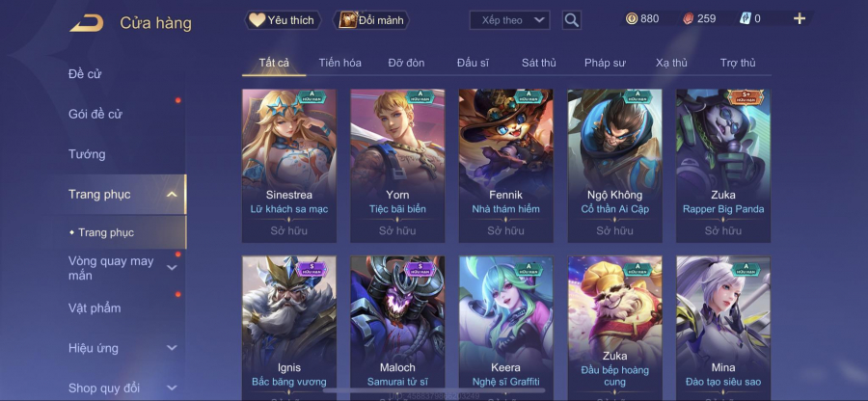Switch to the Pháp sư tab
Image resolution: width=868 pixels, height=401 pixels.
605,63
